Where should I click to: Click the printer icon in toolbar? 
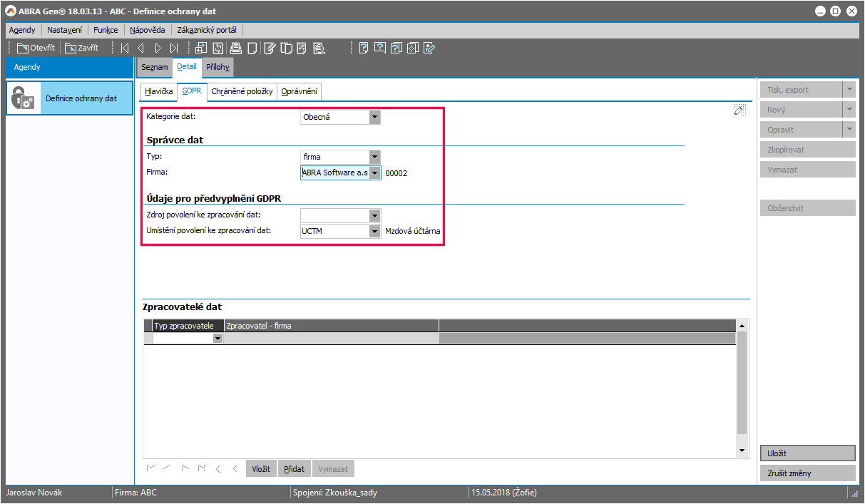click(235, 48)
